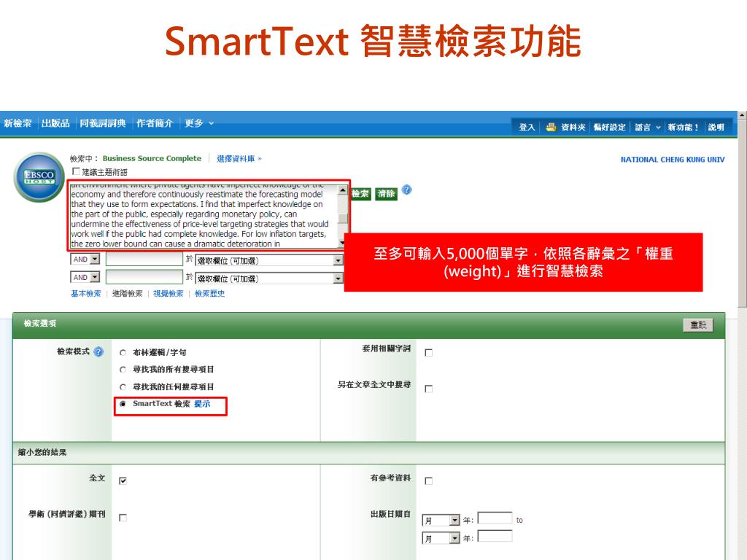Tick scholarly peer reviewed journals checkbox
747x560 pixels.
pyautogui.click(x=123, y=518)
